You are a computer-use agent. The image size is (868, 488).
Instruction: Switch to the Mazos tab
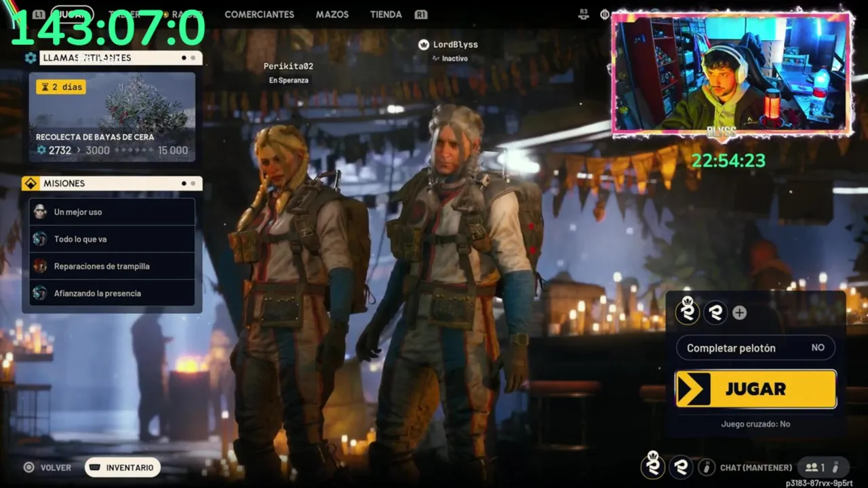tap(332, 14)
